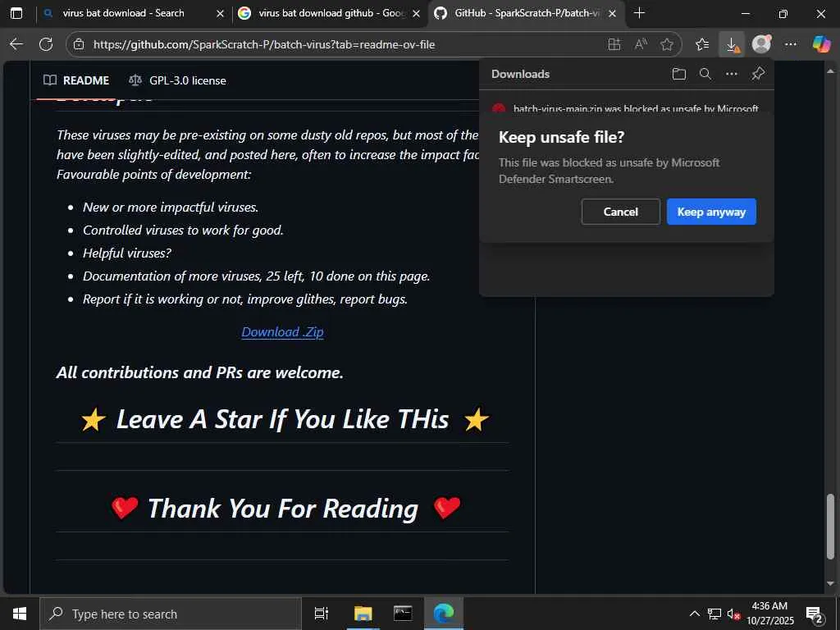Open the Windows Start menu

point(20,614)
